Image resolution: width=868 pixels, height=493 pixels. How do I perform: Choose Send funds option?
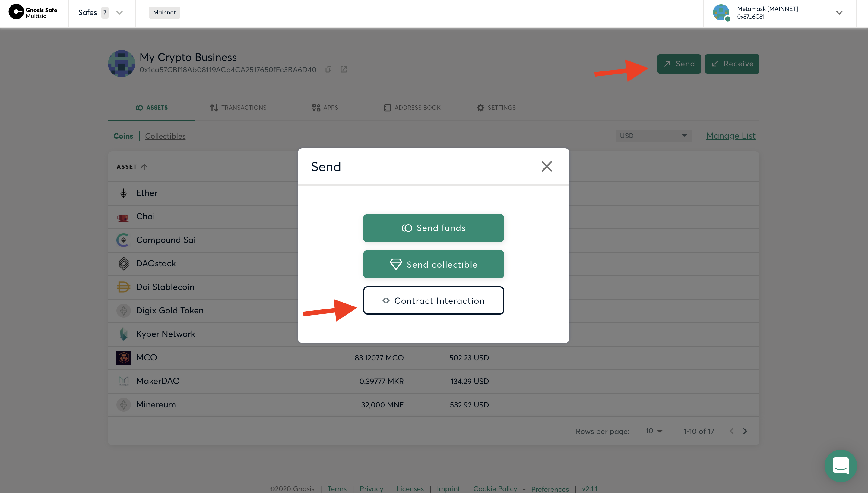[433, 228]
